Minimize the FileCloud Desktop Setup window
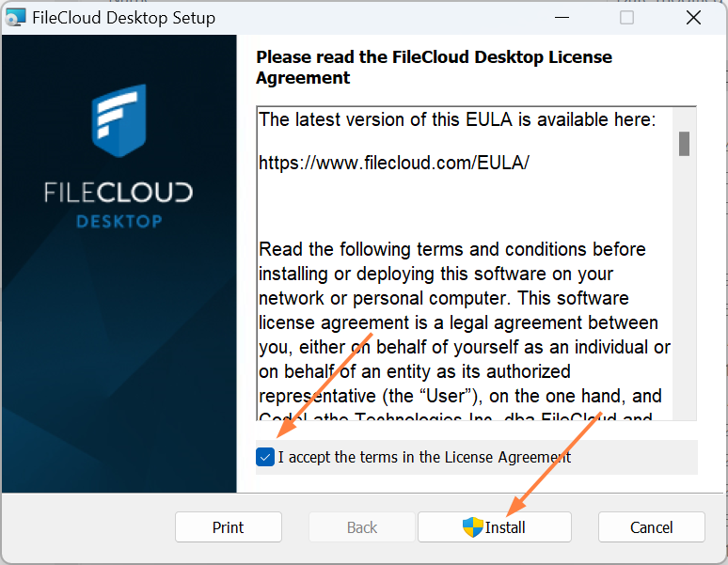The image size is (728, 565). [562, 18]
